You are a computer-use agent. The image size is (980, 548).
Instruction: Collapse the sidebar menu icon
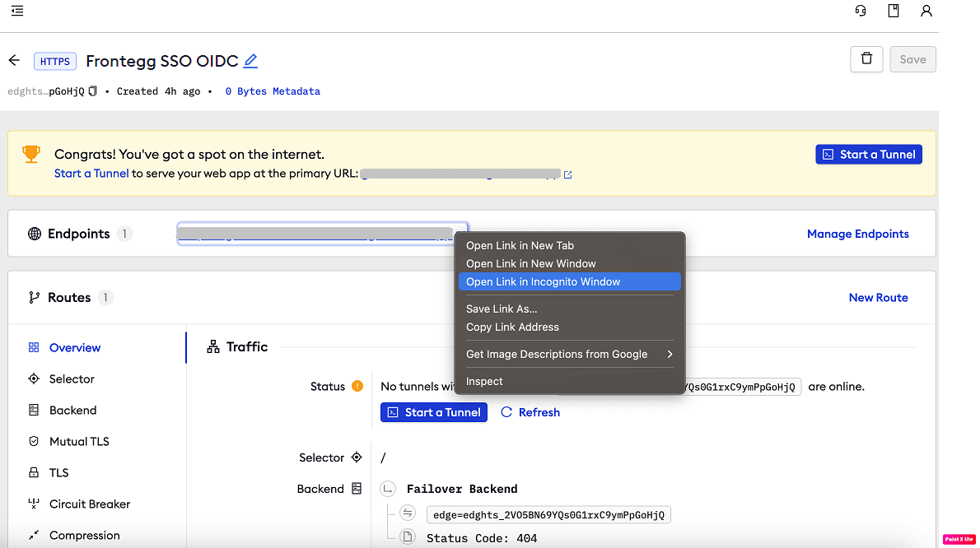[16, 11]
